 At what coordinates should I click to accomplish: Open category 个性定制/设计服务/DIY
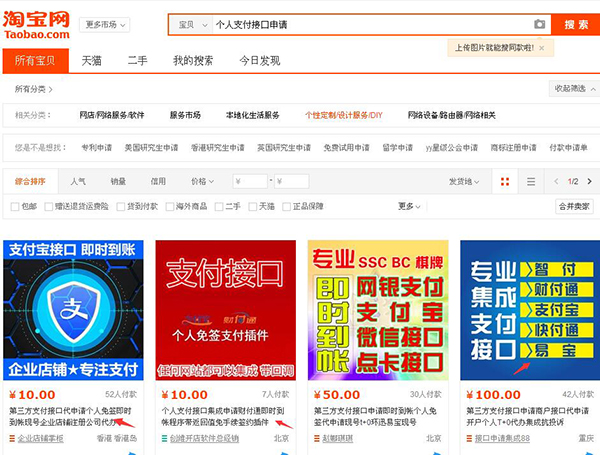[344, 115]
